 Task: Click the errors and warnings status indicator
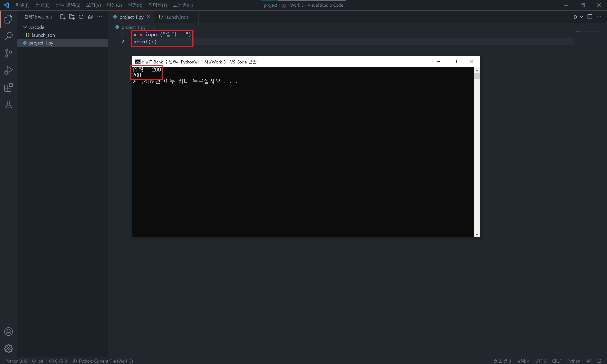[58, 361]
